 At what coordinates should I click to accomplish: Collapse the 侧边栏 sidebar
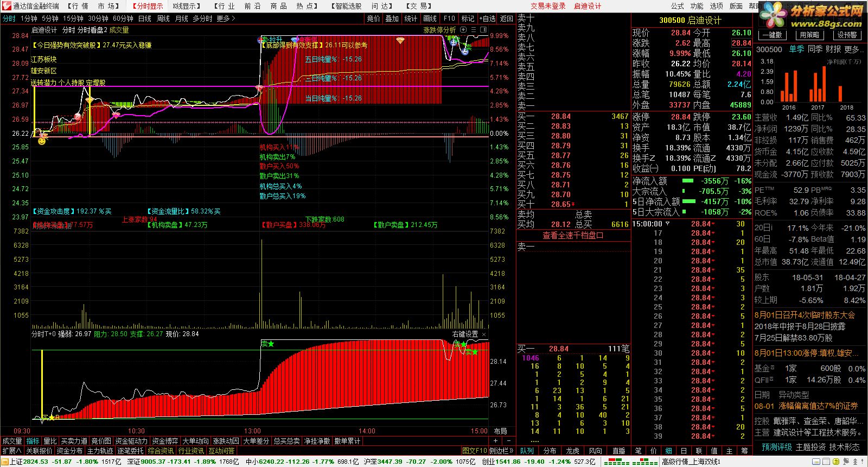[x=502, y=451]
